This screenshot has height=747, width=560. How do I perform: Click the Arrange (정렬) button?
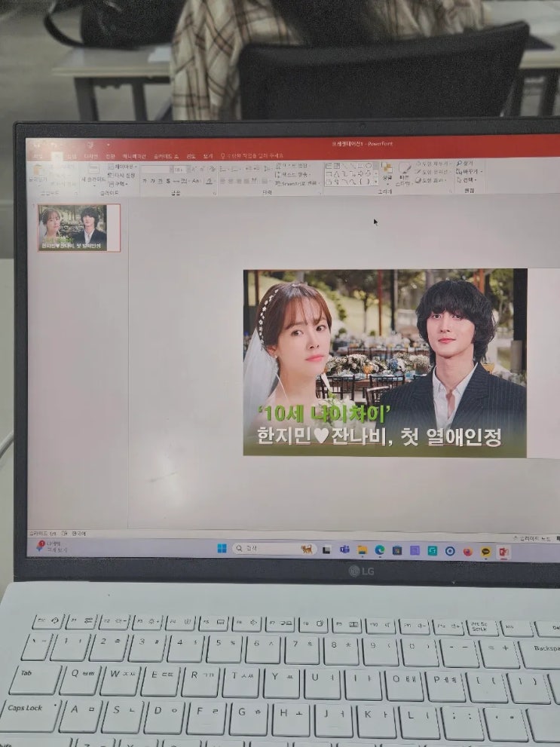387,173
